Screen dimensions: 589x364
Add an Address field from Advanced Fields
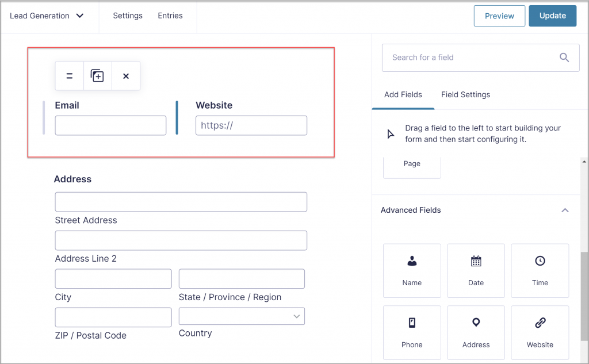click(x=476, y=332)
